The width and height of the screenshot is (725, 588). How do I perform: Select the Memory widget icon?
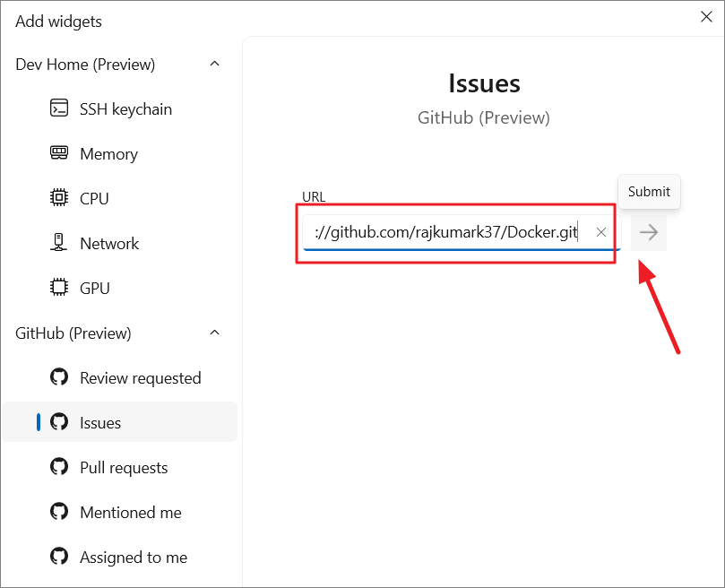tap(58, 153)
